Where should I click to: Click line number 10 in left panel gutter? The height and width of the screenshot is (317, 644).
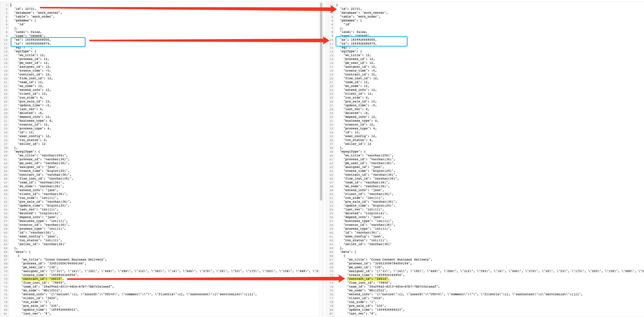pos(5,40)
